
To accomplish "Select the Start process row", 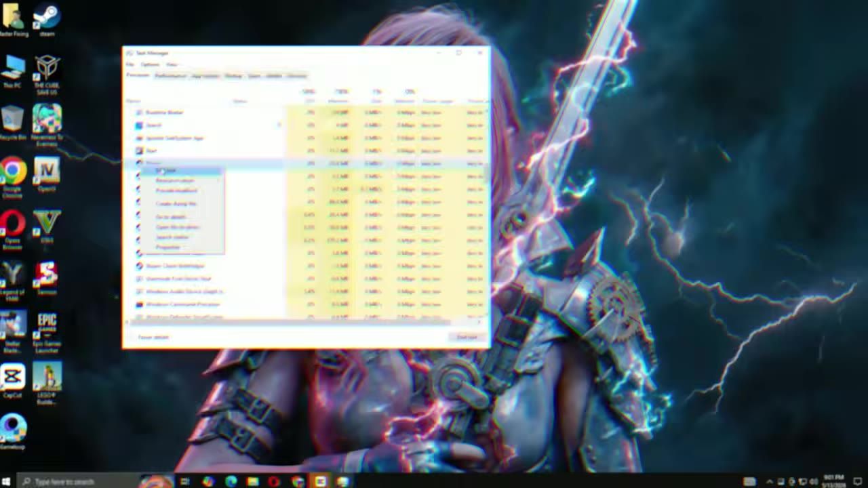I will (305, 150).
